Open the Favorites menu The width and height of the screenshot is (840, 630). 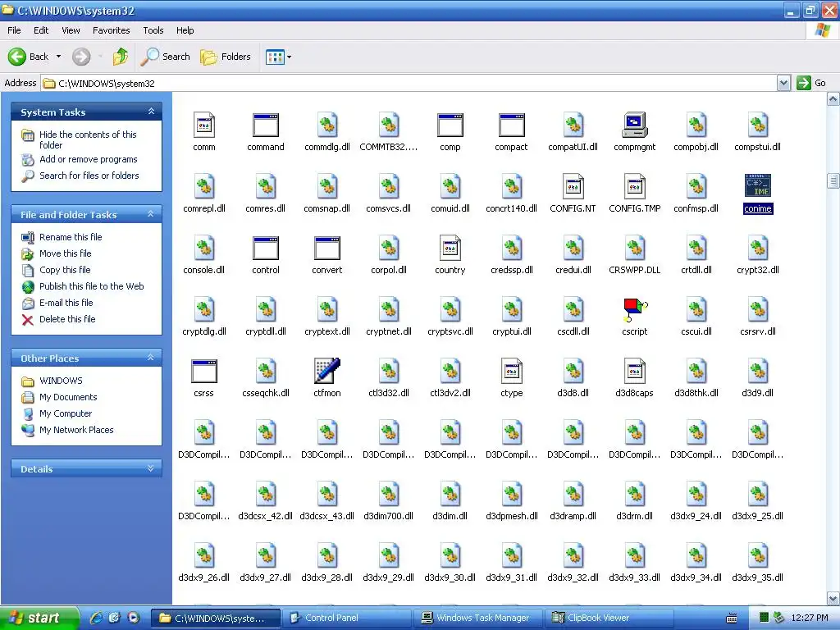(x=112, y=30)
